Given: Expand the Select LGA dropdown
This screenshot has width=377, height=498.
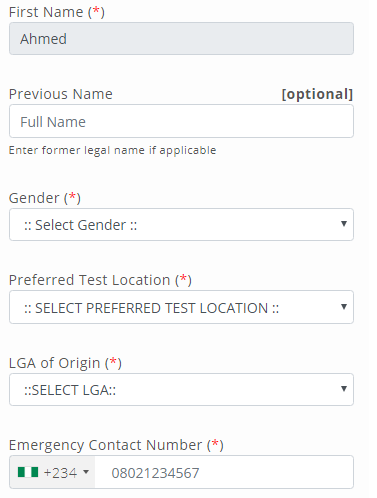Looking at the screenshot, I should tap(181, 389).
